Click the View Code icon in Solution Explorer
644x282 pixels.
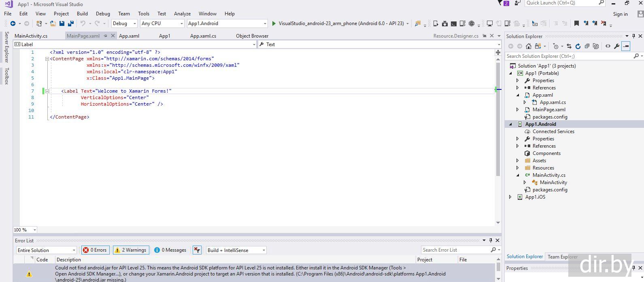click(608, 46)
